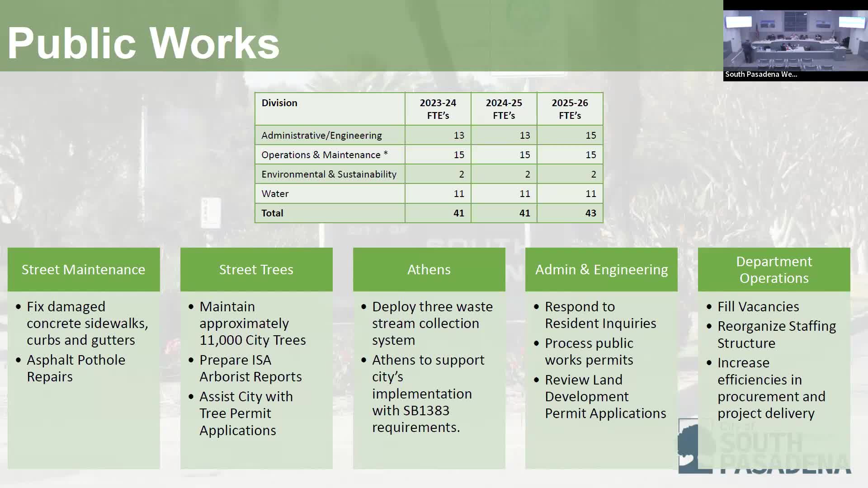Click the Public Works slide title
The height and width of the screenshot is (488, 868).
pyautogui.click(x=143, y=43)
